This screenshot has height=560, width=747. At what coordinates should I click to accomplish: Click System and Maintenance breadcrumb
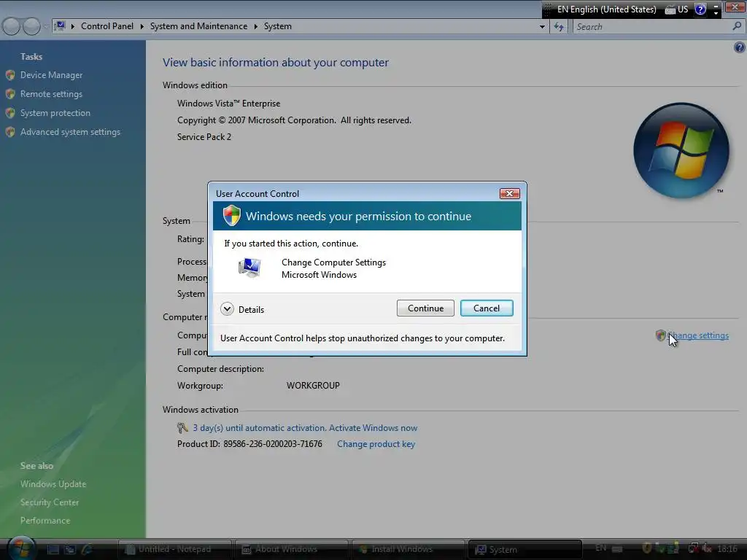coord(198,26)
